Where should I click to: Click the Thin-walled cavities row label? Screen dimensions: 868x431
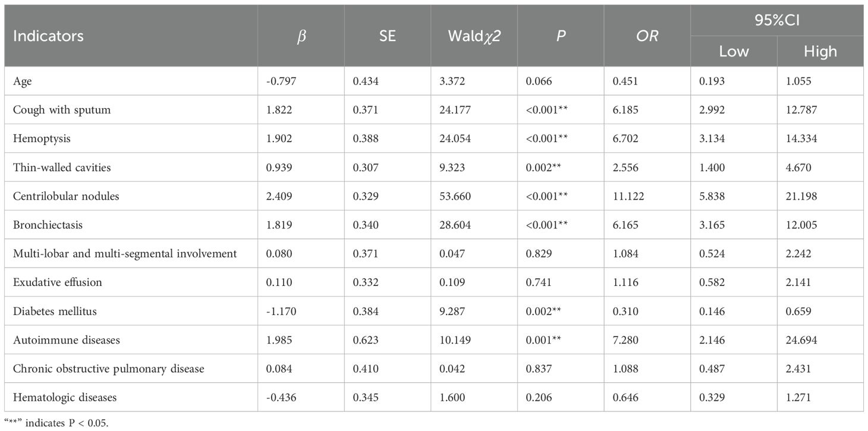(62, 168)
